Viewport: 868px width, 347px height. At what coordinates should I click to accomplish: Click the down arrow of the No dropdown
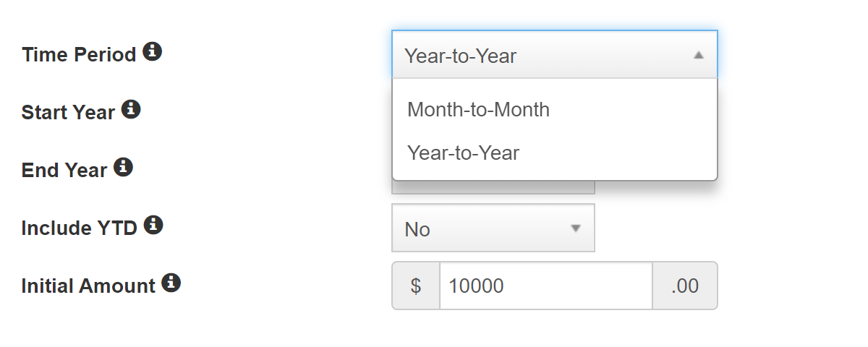tap(576, 228)
